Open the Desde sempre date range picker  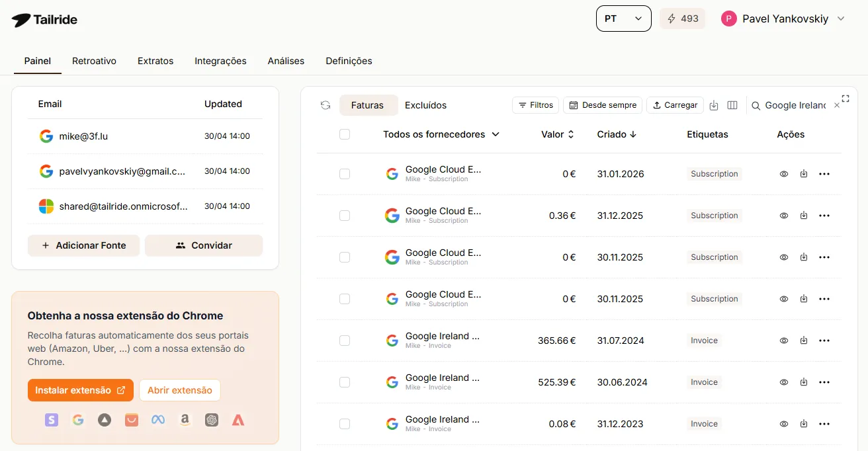[x=603, y=105]
